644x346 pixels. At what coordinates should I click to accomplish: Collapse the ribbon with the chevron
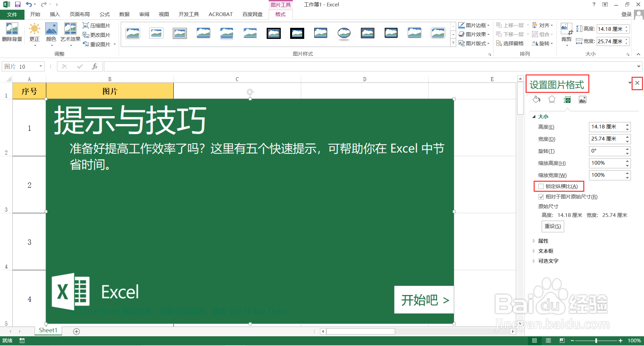coord(638,54)
